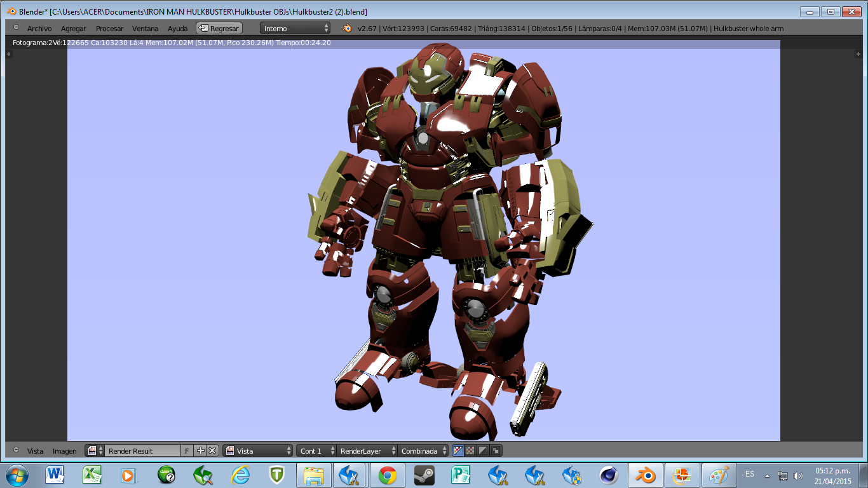Viewport: 868px width, 488px height.
Task: Open the Imagen menu
Action: tap(64, 451)
